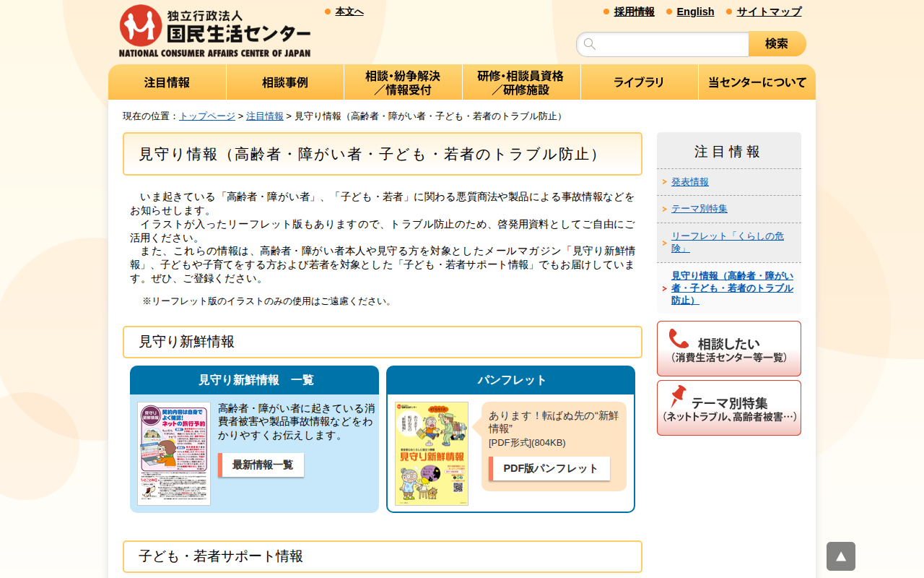
Task: Click the 最新情報一覧 button
Action: coord(262,465)
